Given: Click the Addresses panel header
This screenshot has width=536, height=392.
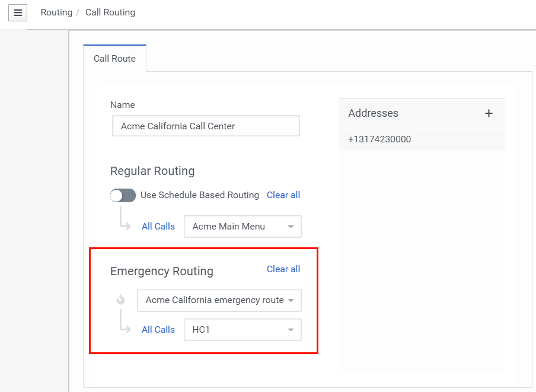Looking at the screenshot, I should coord(374,113).
